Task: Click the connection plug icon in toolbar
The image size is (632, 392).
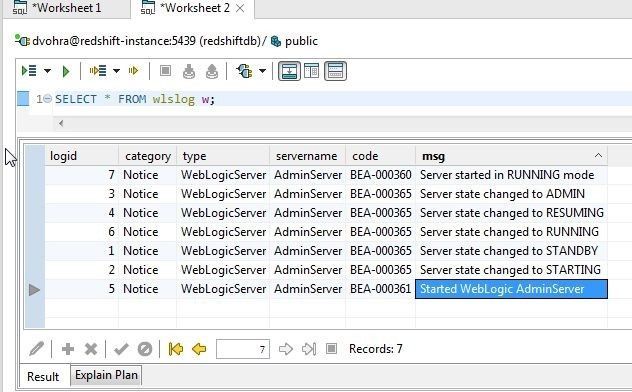Action: tap(245, 71)
